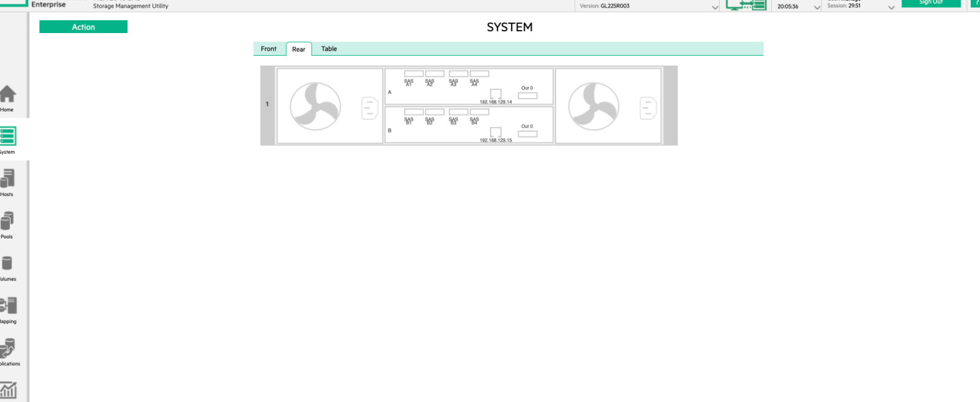
Task: Open the Volumes section
Action: pyautogui.click(x=7, y=267)
